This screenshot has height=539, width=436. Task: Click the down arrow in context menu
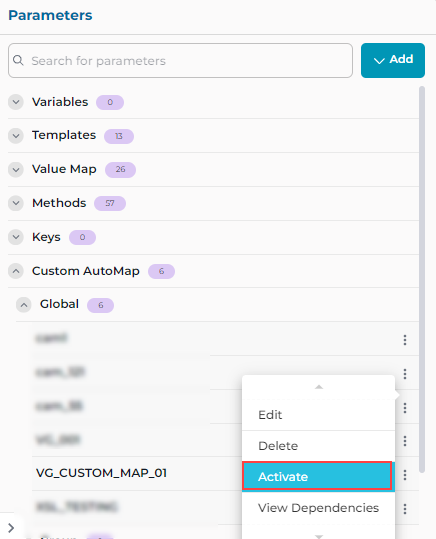tap(319, 536)
